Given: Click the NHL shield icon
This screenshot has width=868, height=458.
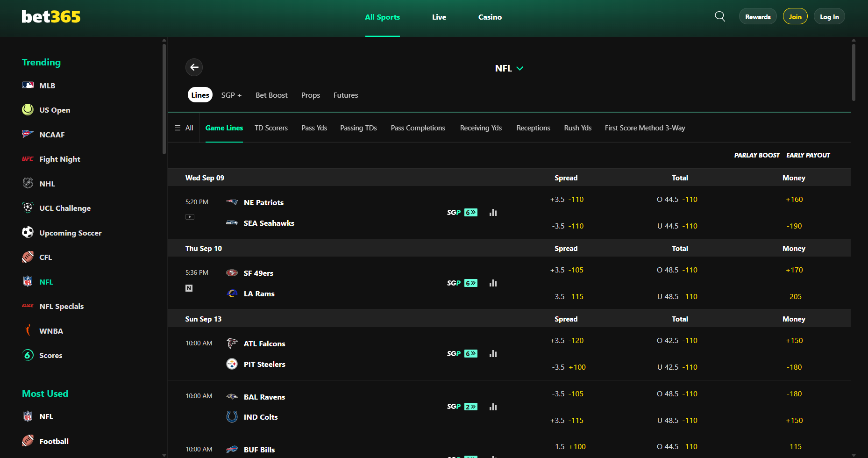Looking at the screenshot, I should [x=28, y=183].
